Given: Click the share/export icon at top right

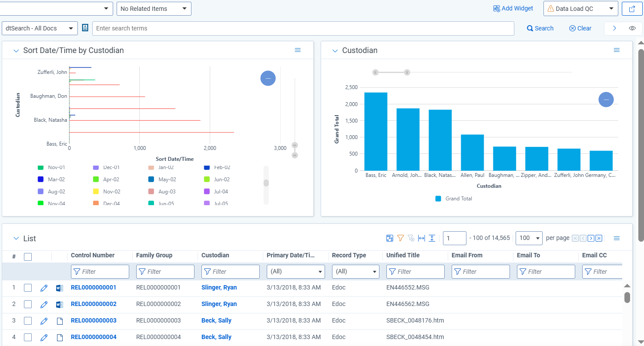Looking at the screenshot, I should [x=632, y=8].
